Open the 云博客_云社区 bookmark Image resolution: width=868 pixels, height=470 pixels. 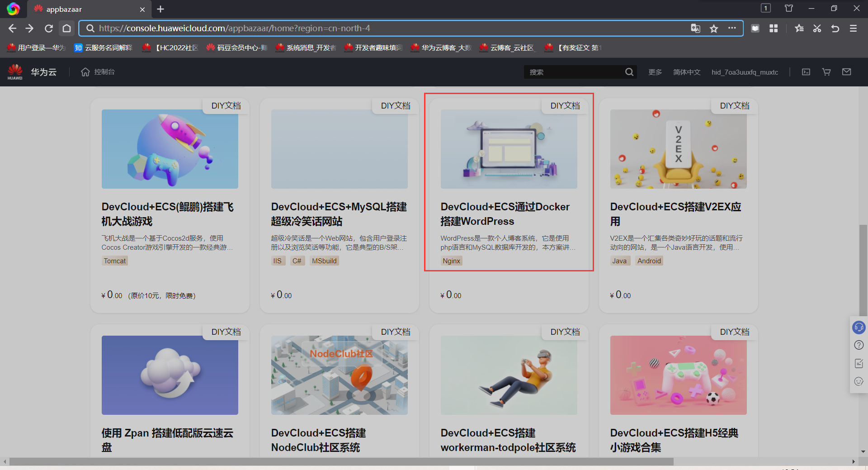point(507,47)
